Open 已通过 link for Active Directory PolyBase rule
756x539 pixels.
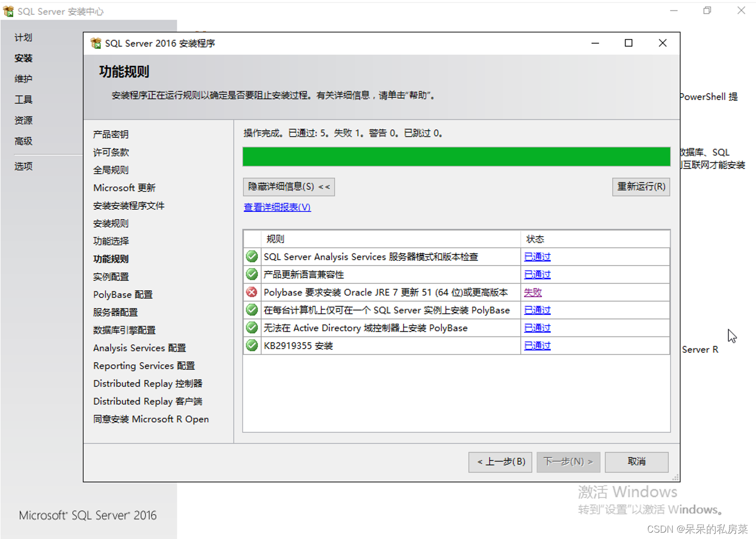pyautogui.click(x=537, y=328)
